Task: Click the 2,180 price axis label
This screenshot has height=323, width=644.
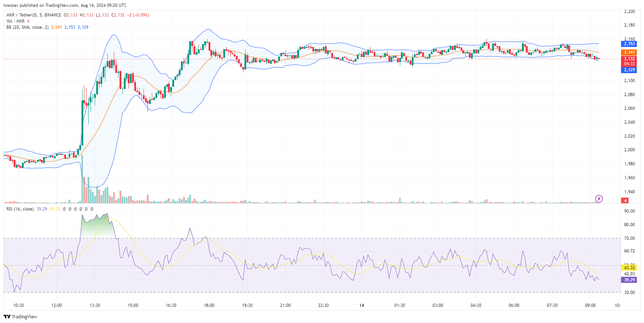Action: (629, 25)
